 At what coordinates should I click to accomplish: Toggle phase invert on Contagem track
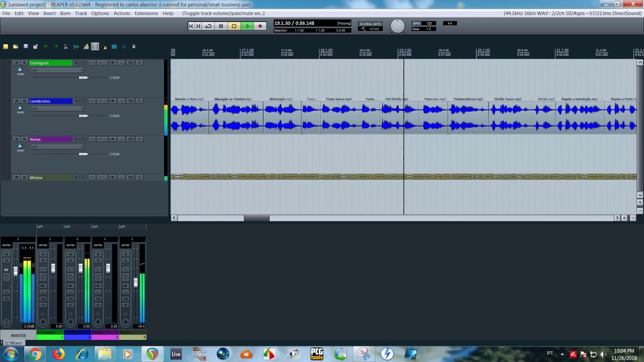[139, 63]
